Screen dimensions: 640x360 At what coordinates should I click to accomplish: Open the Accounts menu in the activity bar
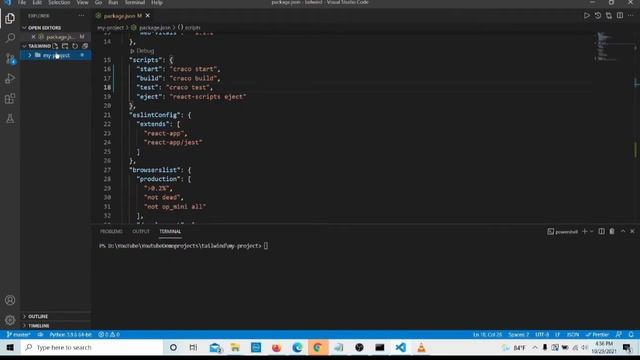click(x=10, y=300)
